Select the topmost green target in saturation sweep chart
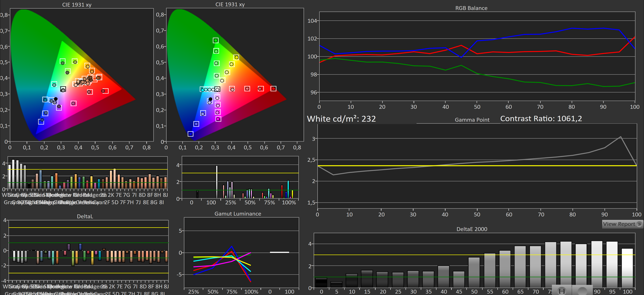 [x=216, y=40]
